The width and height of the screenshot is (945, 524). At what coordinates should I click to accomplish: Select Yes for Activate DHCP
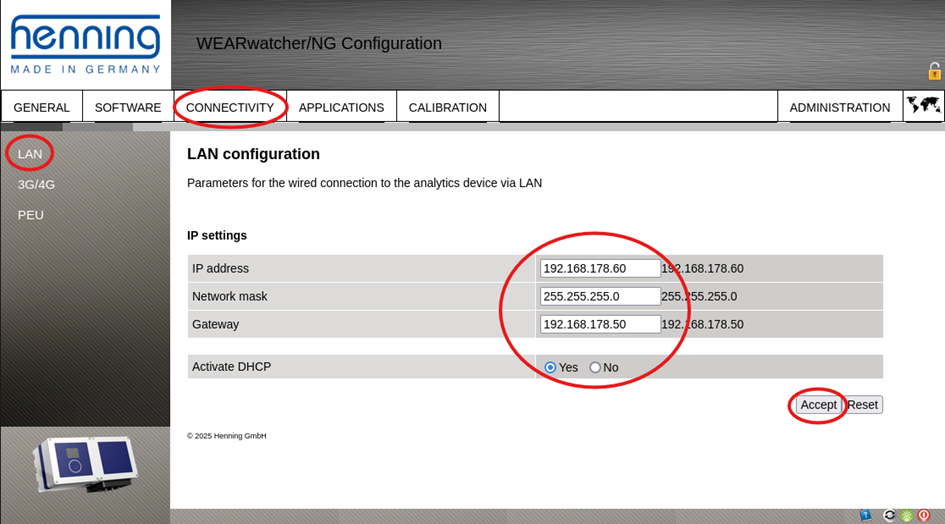tap(550, 367)
